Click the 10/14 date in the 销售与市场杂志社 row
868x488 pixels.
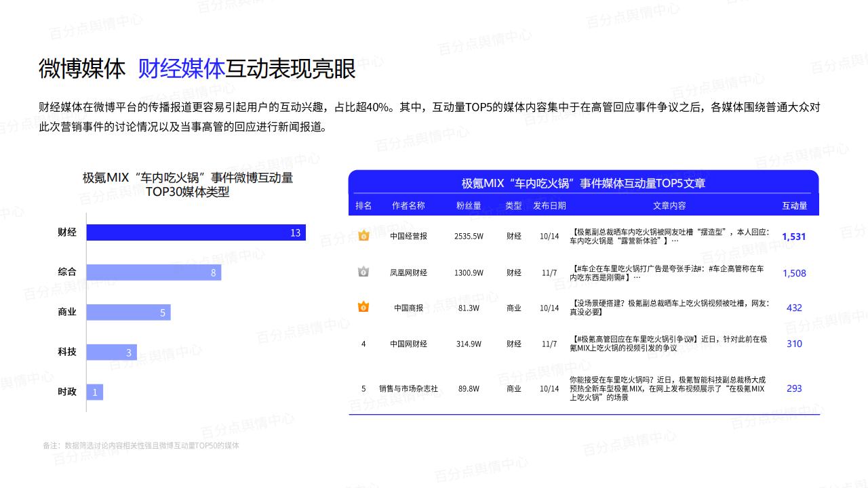coord(549,388)
